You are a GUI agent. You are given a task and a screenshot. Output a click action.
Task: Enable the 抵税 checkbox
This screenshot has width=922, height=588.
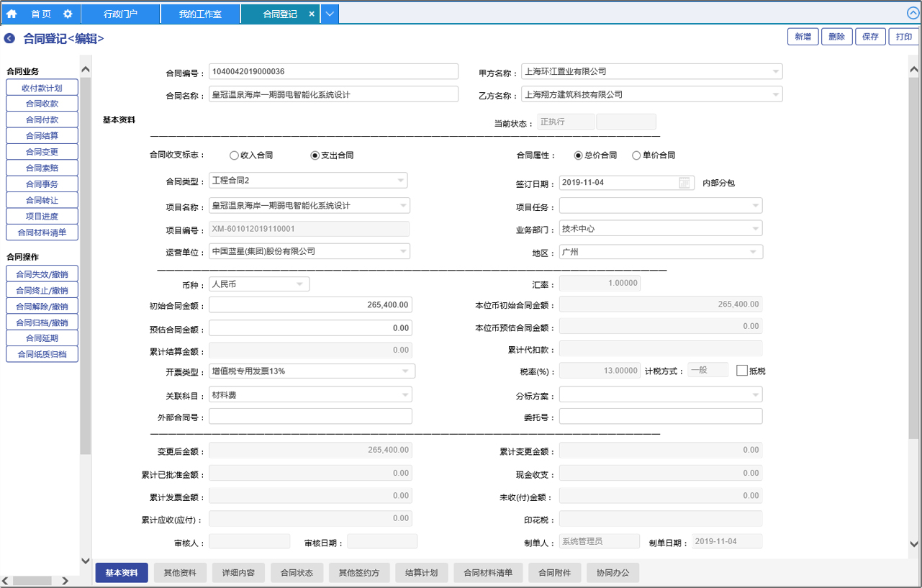coord(742,371)
